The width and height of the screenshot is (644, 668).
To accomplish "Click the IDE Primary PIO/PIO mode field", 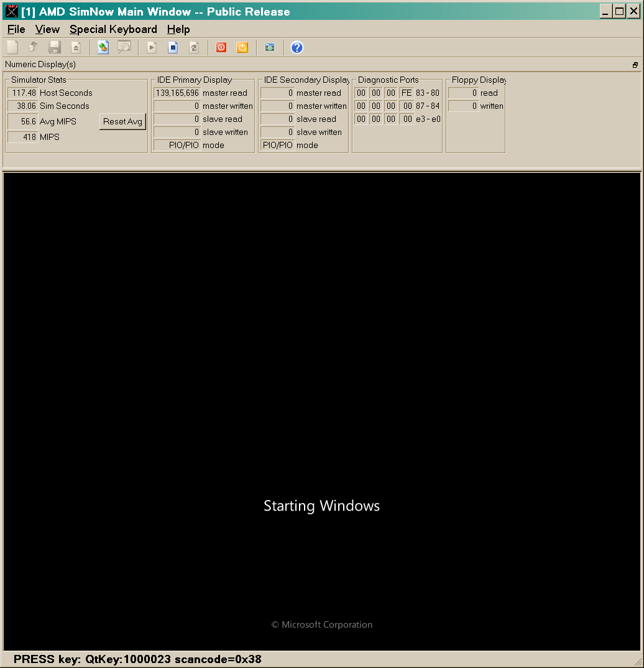I will click(177, 146).
